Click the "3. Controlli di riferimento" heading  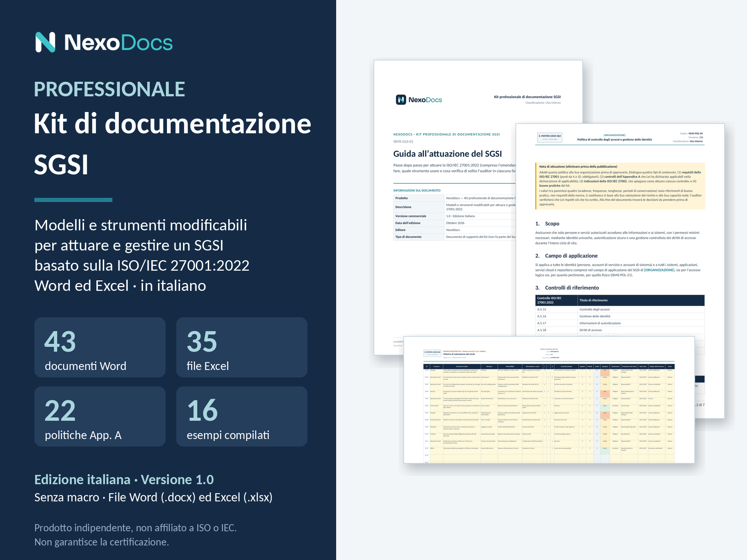pos(567,288)
